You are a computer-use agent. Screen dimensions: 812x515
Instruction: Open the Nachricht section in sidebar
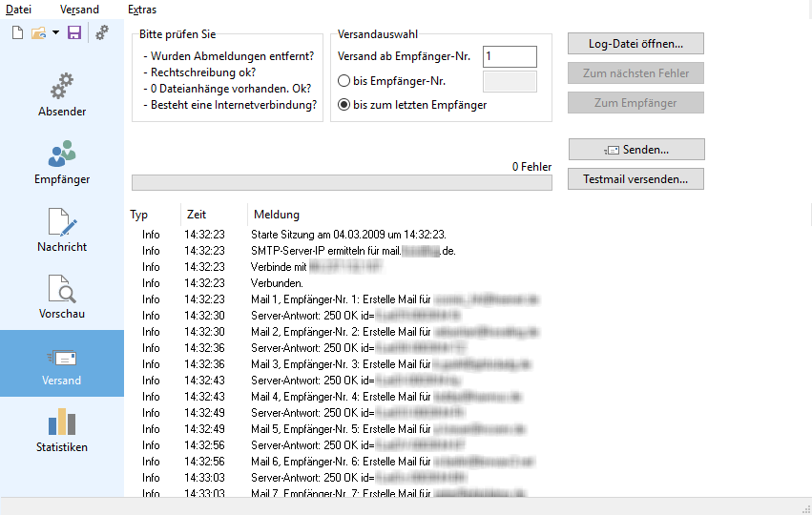(x=62, y=231)
